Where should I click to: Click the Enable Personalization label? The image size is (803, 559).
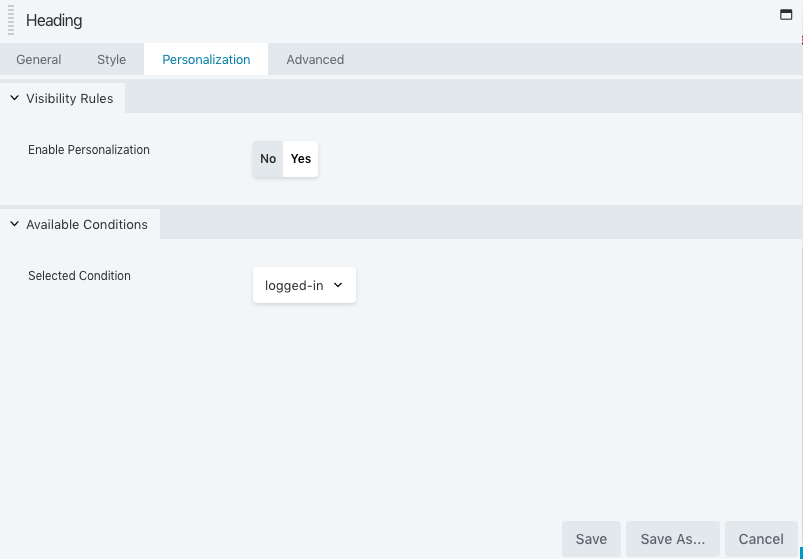click(x=89, y=150)
